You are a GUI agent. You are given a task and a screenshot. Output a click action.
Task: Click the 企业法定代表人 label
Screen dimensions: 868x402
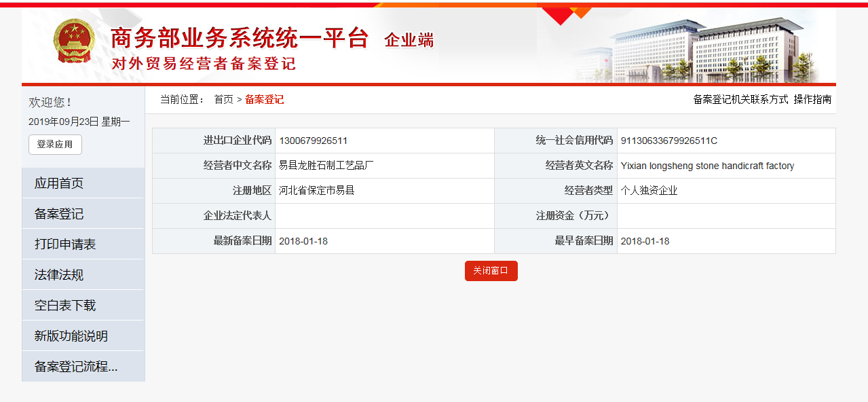point(238,216)
